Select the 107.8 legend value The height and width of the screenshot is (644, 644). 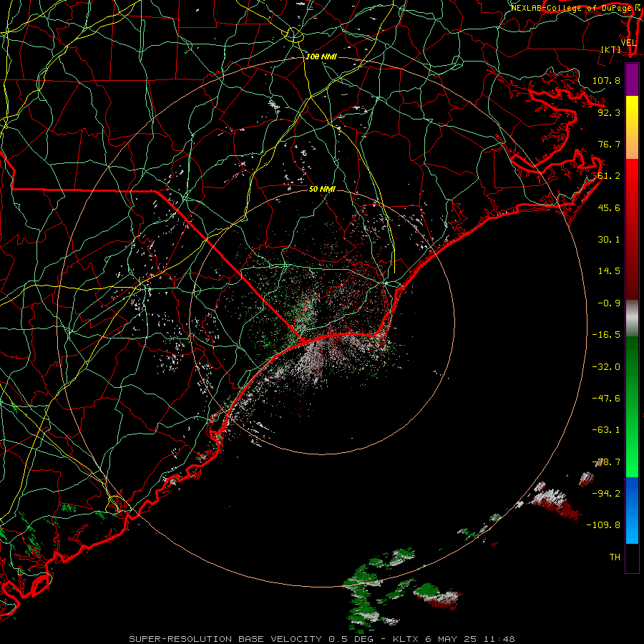606,80
